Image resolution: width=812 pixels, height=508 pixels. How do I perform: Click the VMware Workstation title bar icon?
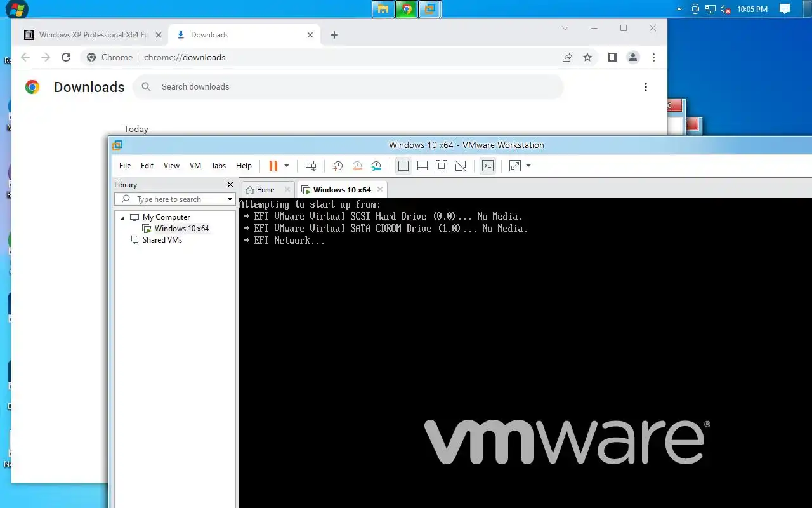(x=117, y=145)
